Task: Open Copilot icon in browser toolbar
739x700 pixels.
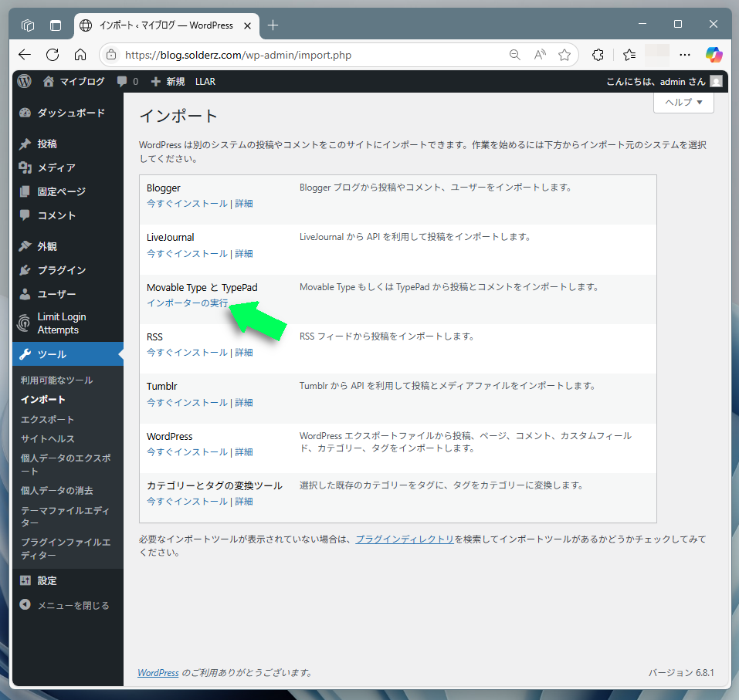Action: pos(714,55)
